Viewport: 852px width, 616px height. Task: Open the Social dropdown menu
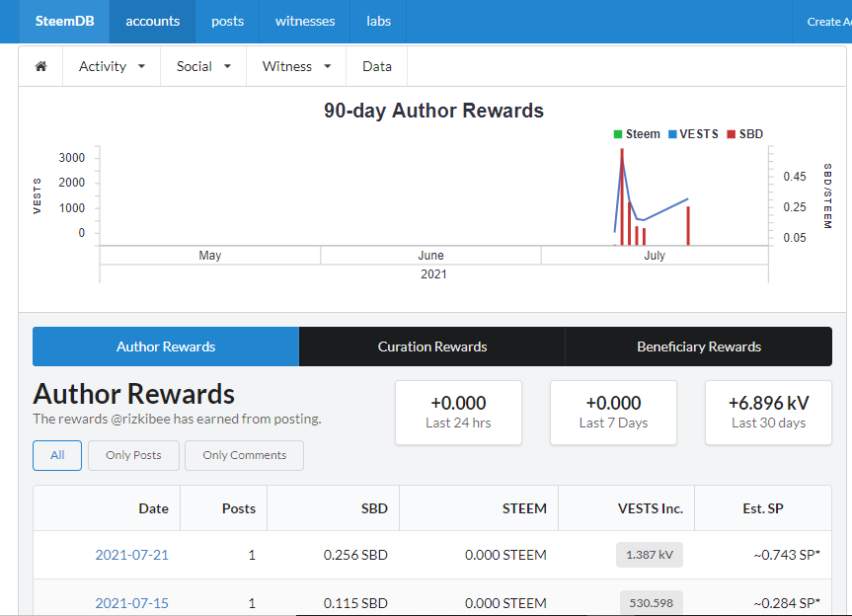coord(203,66)
